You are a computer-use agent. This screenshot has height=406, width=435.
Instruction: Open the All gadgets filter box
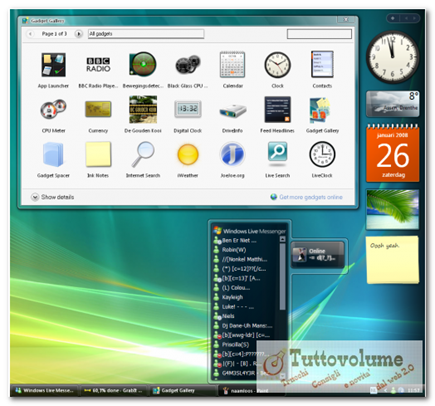click(x=146, y=34)
